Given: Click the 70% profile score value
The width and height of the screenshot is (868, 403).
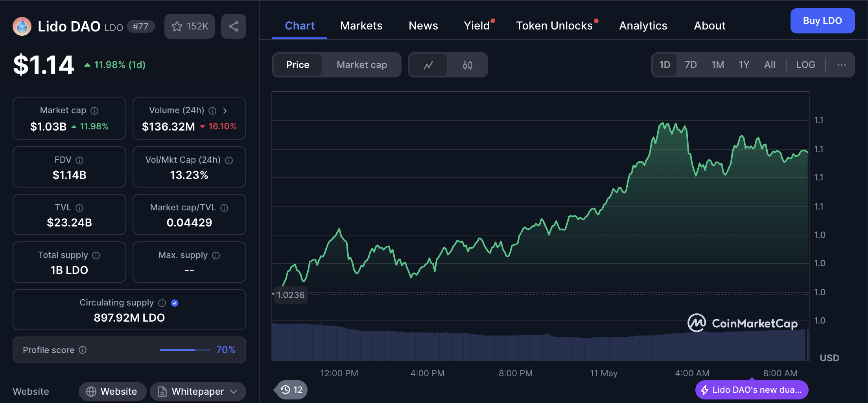Looking at the screenshot, I should [x=226, y=350].
